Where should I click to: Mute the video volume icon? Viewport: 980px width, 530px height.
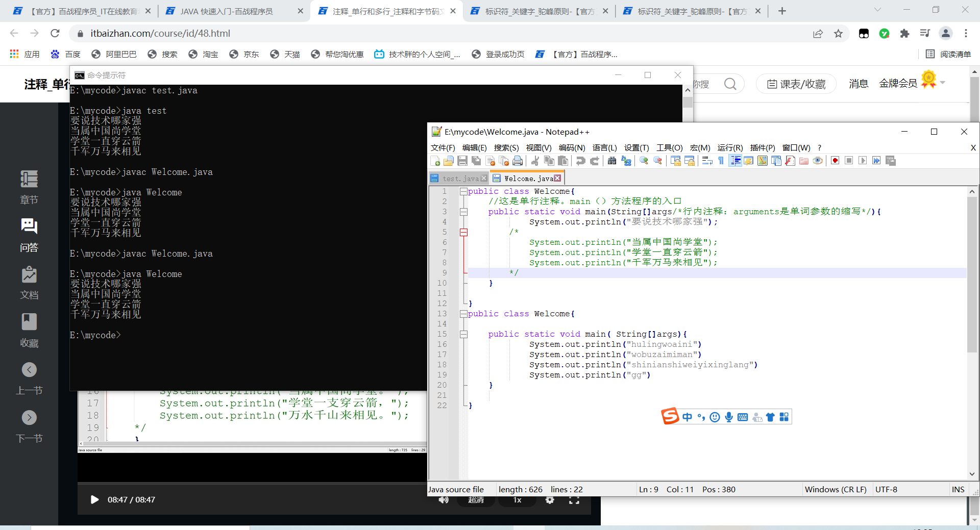(444, 500)
